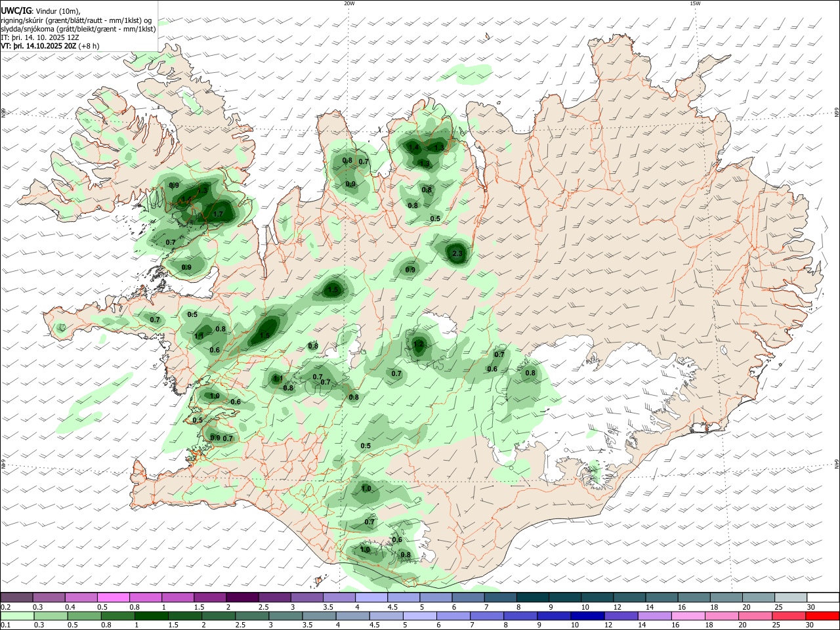
Task: Select the 'slydda/snjókoma' legend description line
Action: 78,28
